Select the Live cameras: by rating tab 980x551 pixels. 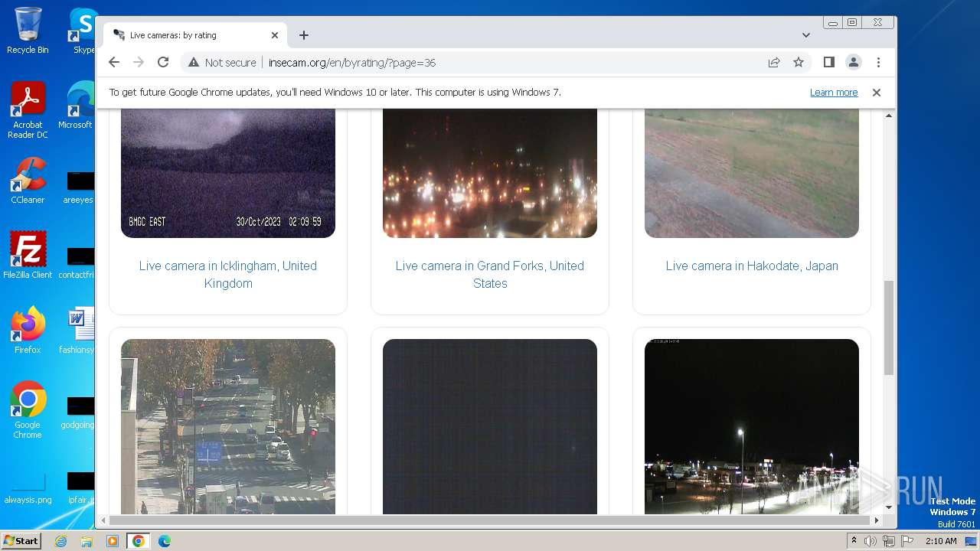195,35
